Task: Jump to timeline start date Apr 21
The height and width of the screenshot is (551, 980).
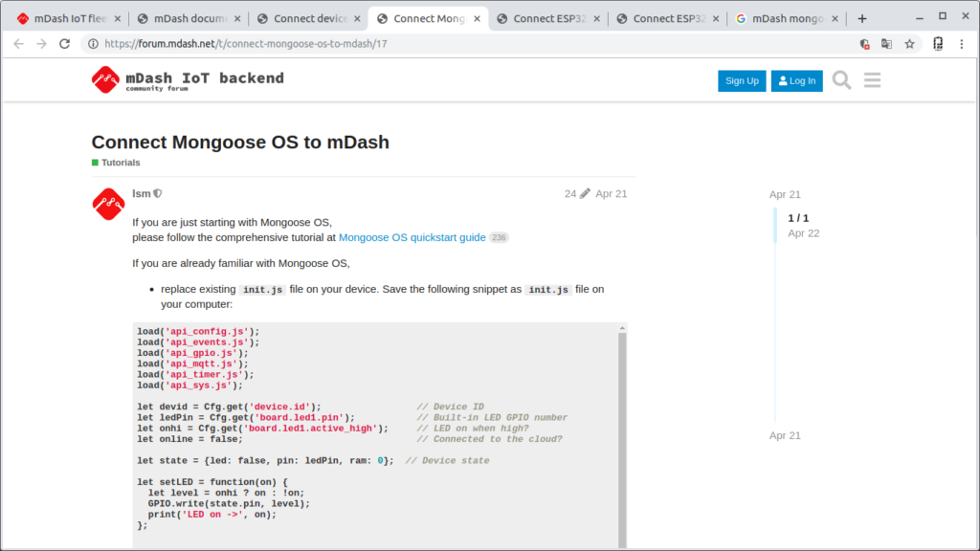Action: click(785, 194)
